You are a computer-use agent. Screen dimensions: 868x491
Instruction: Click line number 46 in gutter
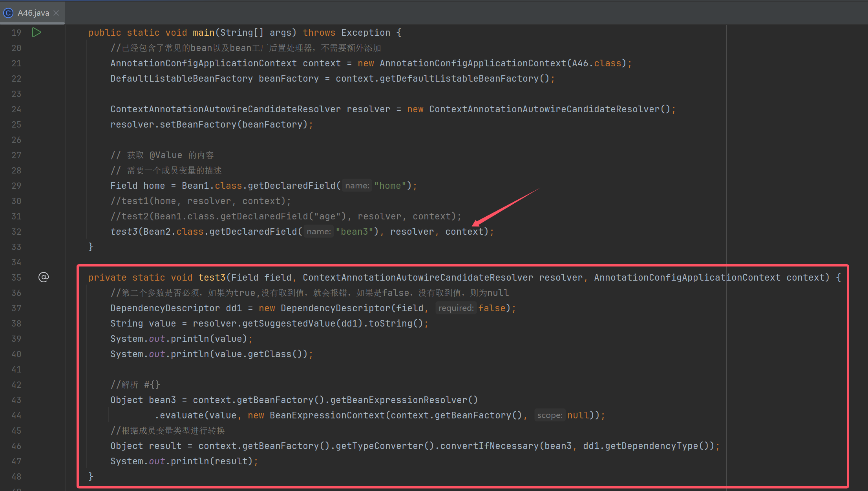pyautogui.click(x=16, y=446)
